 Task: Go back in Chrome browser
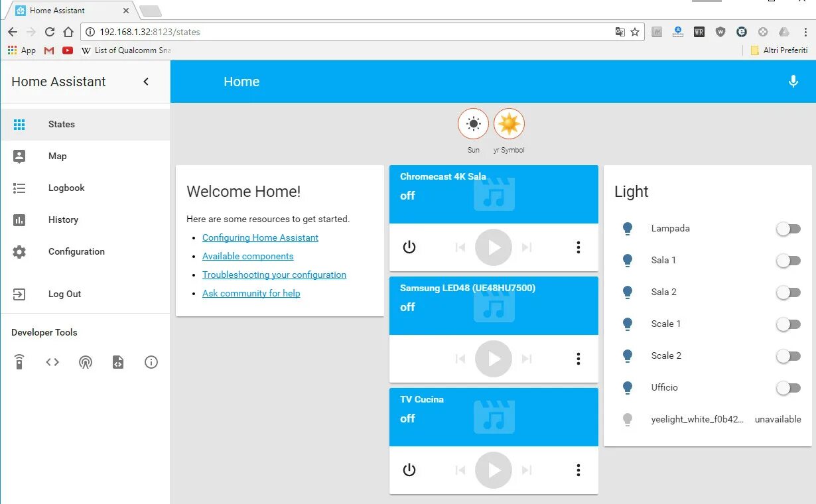click(x=13, y=32)
